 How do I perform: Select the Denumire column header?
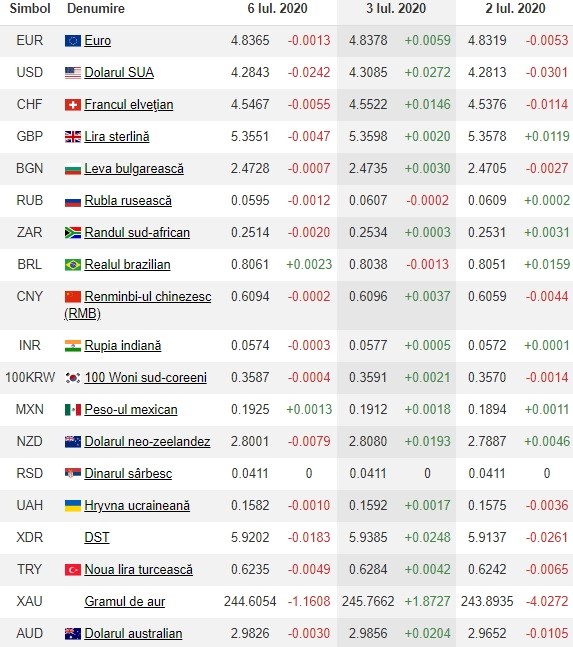click(x=96, y=9)
